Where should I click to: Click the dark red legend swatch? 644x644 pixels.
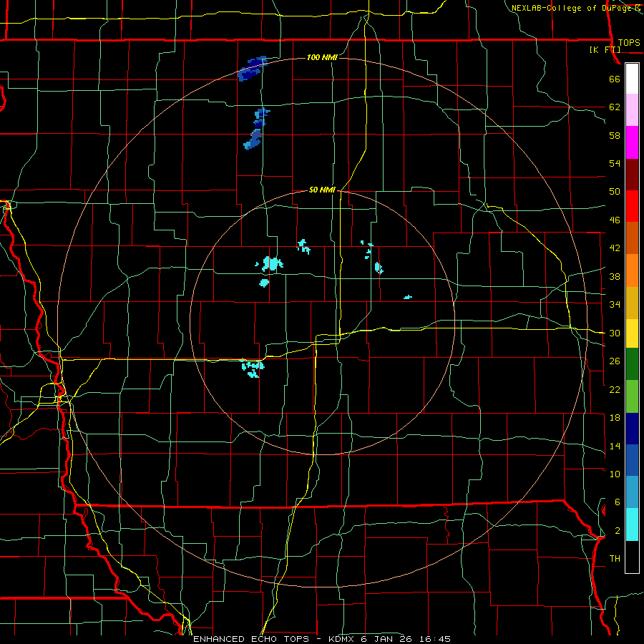[x=632, y=175]
